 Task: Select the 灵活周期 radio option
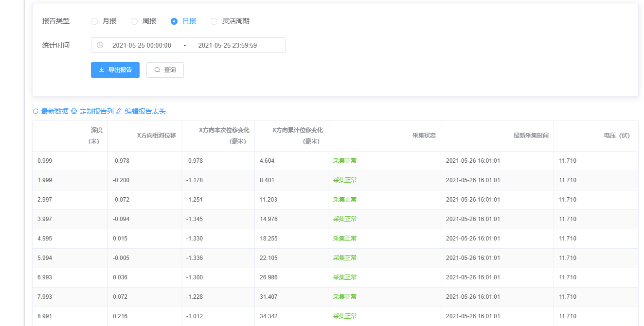[230, 21]
